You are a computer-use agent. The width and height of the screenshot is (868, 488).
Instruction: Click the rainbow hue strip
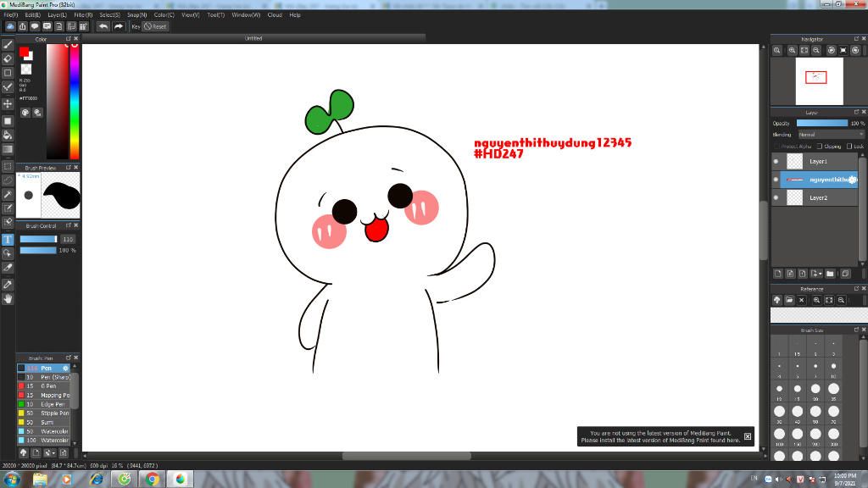click(75, 102)
